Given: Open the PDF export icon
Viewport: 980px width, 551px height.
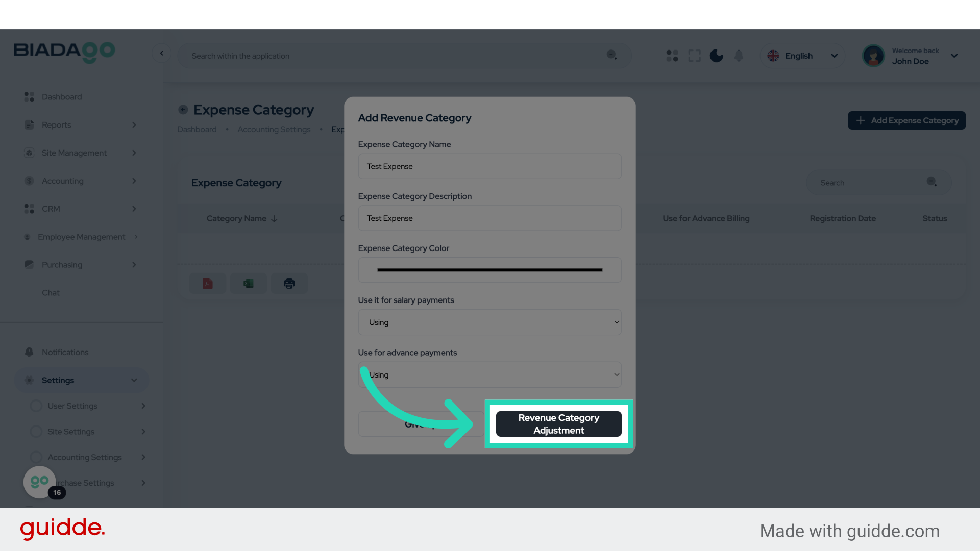Looking at the screenshot, I should coord(207,283).
